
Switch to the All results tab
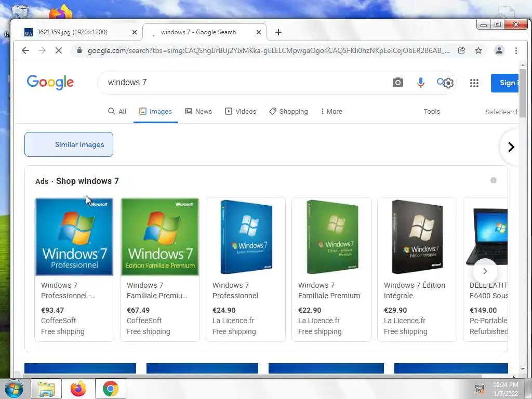pos(117,111)
